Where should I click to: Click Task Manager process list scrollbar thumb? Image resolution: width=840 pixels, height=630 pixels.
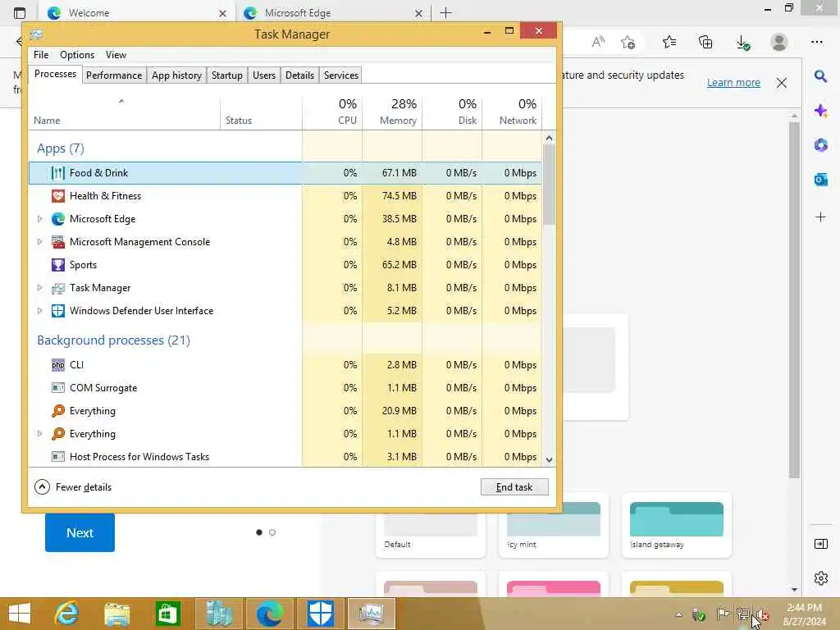coord(549,185)
